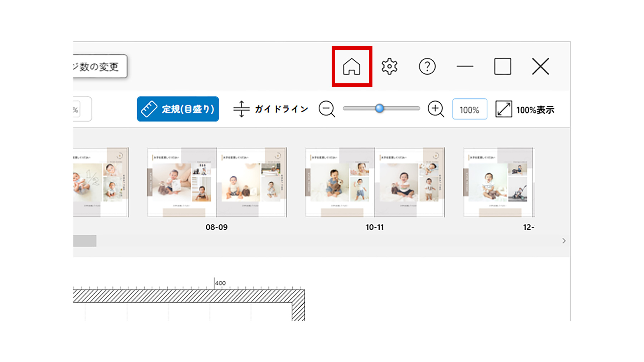Select the 10-11 page spread thumbnail
This screenshot has height=362, width=644.
[375, 182]
